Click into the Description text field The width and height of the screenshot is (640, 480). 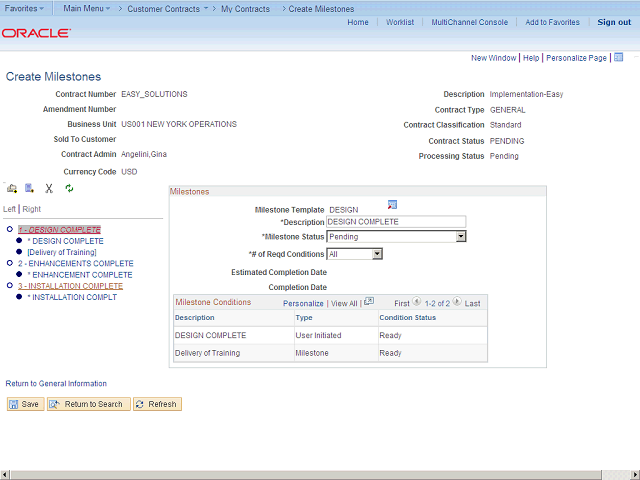(395, 221)
